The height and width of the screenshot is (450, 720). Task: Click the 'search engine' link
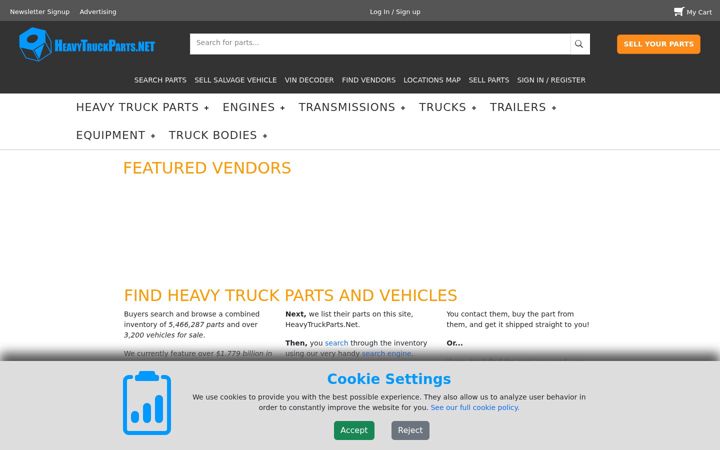[x=387, y=354]
